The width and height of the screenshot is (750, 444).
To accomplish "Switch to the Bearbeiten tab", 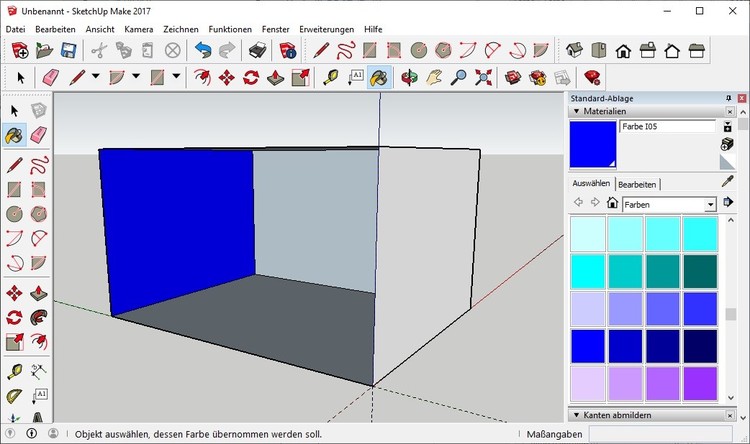I will click(637, 184).
